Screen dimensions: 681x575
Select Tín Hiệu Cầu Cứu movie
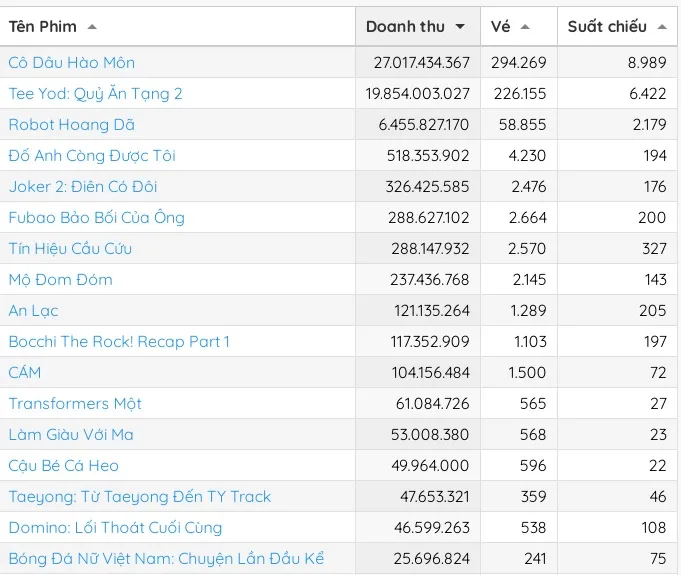70,248
